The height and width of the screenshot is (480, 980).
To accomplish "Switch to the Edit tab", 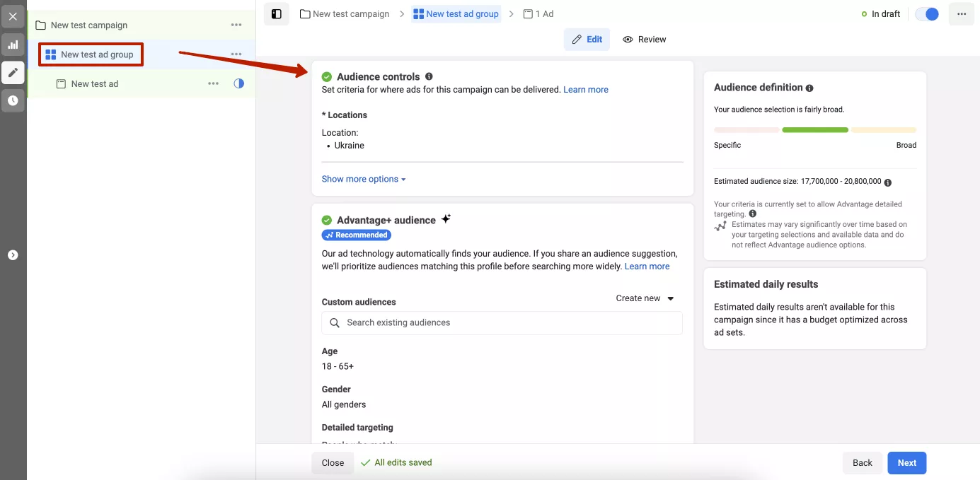I will coord(587,40).
